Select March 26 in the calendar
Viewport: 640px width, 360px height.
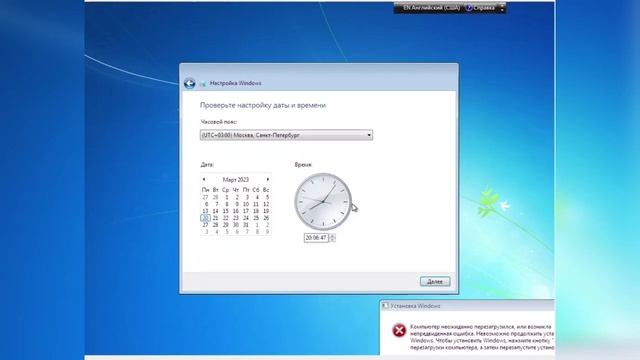[266, 218]
